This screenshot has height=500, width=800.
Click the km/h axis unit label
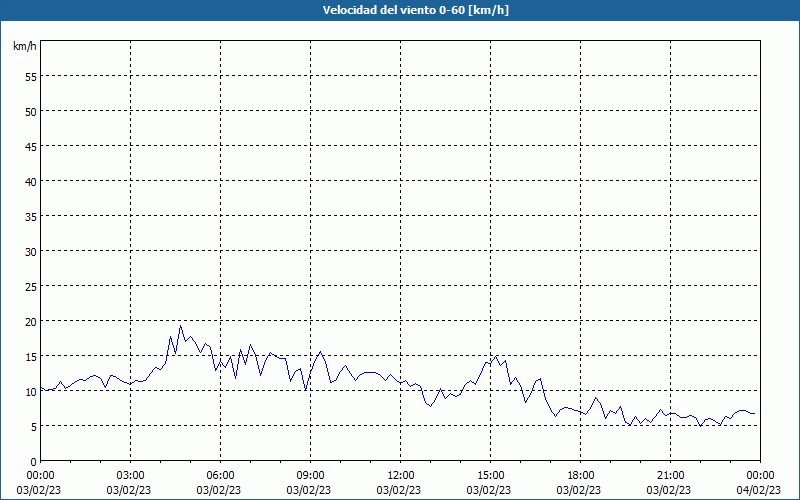pyautogui.click(x=25, y=46)
